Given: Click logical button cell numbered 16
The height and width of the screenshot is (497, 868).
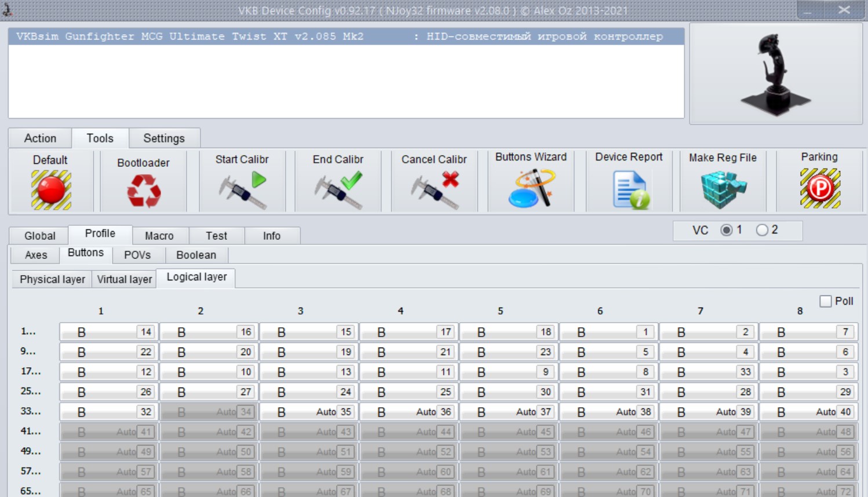Looking at the screenshot, I should point(209,332).
